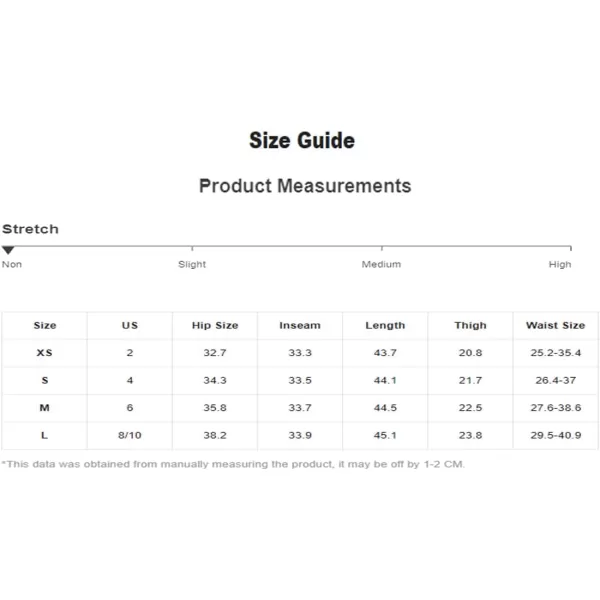600x600 pixels.
Task: Click the Product Measurements subtitle
Action: point(305,186)
